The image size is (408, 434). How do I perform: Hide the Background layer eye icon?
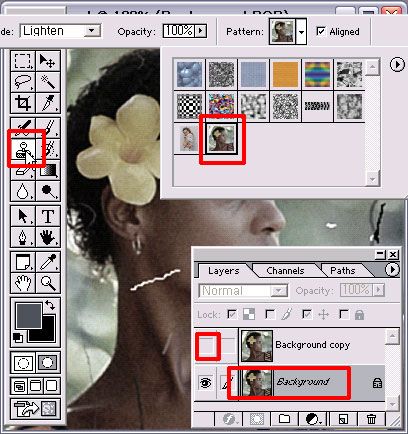tap(205, 383)
